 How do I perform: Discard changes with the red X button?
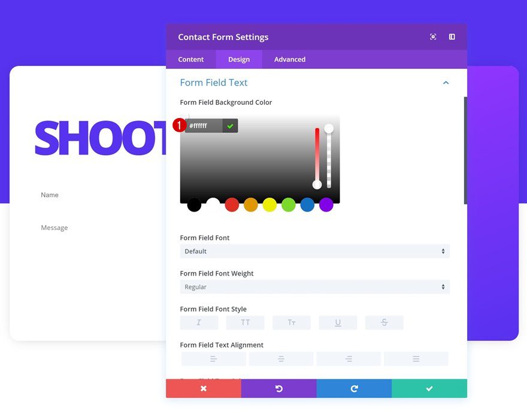point(203,388)
